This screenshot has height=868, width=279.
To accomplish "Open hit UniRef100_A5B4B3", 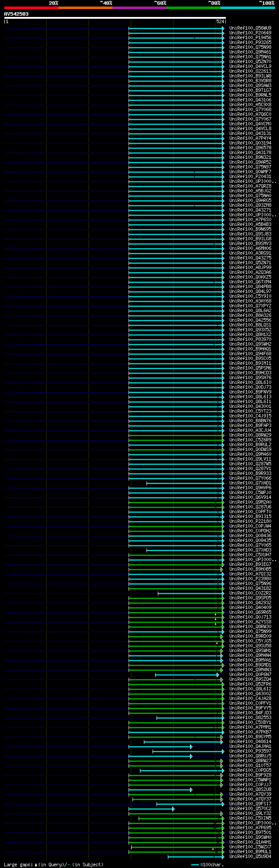I will [x=250, y=224].
